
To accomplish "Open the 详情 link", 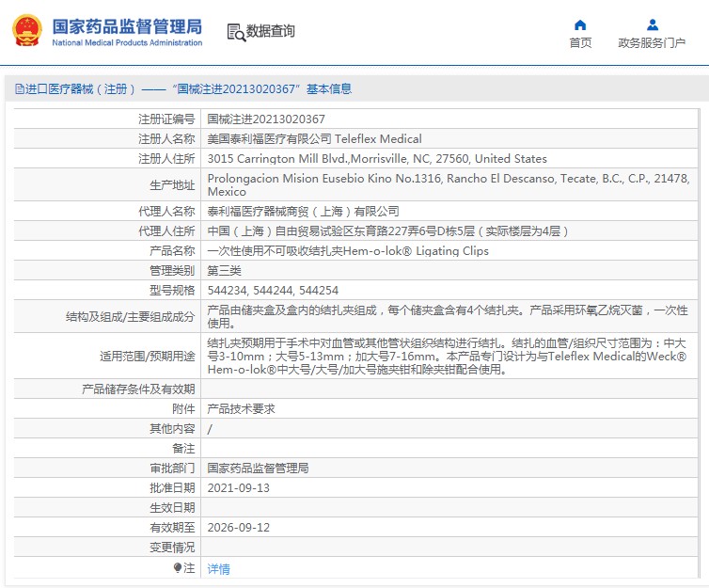I will pyautogui.click(x=218, y=568).
